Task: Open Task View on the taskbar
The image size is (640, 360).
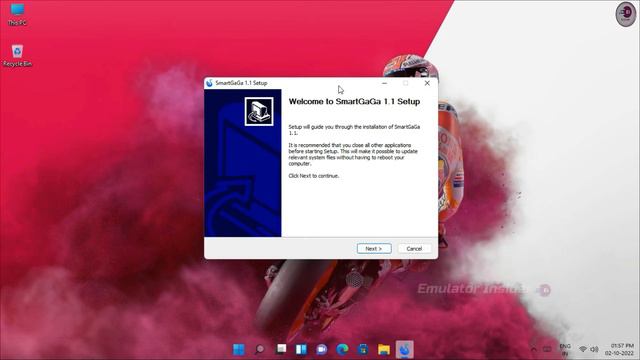Action: [x=281, y=349]
